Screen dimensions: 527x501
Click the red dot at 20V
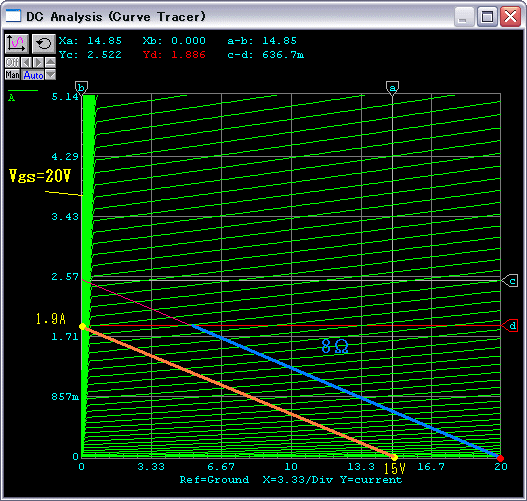click(x=500, y=458)
